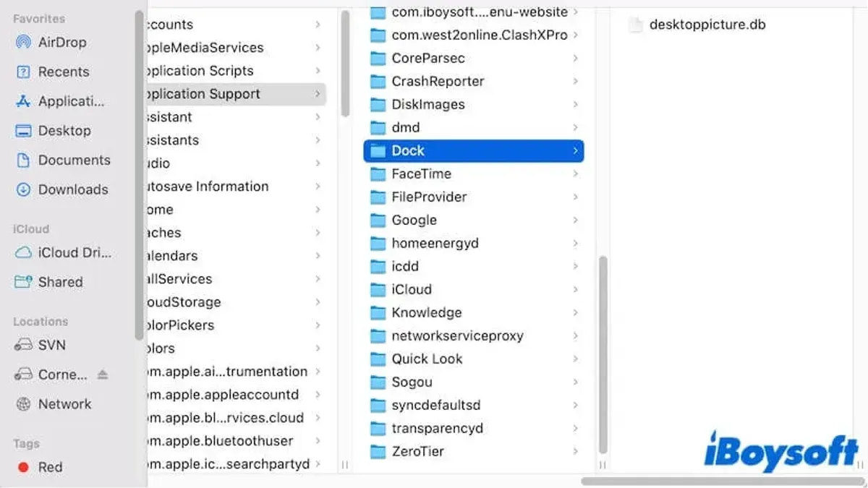The image size is (868, 488).
Task: Select transparencyd folder name
Action: click(437, 428)
